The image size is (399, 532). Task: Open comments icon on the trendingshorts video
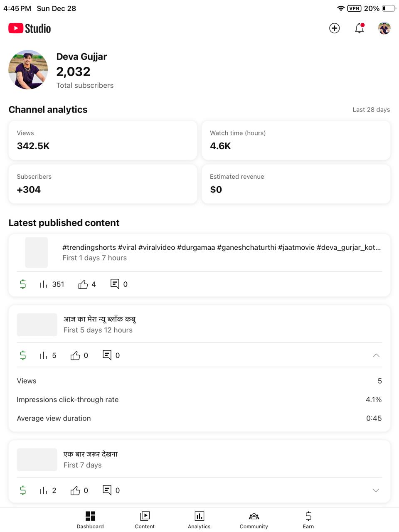(115, 284)
